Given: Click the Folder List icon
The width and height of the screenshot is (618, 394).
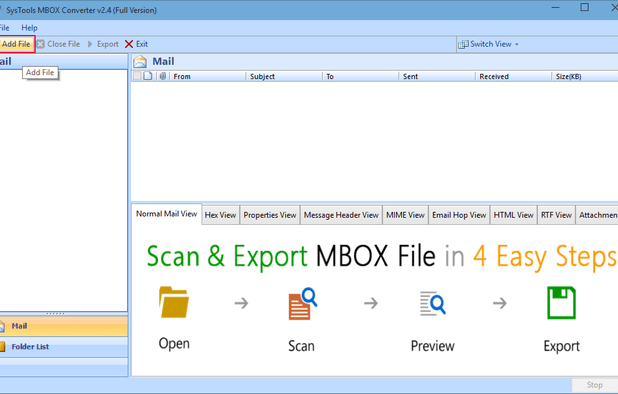Looking at the screenshot, I should coord(2,347).
